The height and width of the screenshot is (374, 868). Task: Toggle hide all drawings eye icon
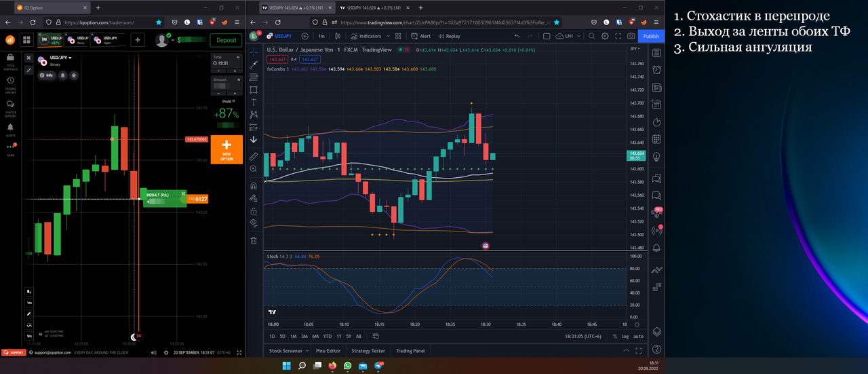[254, 223]
